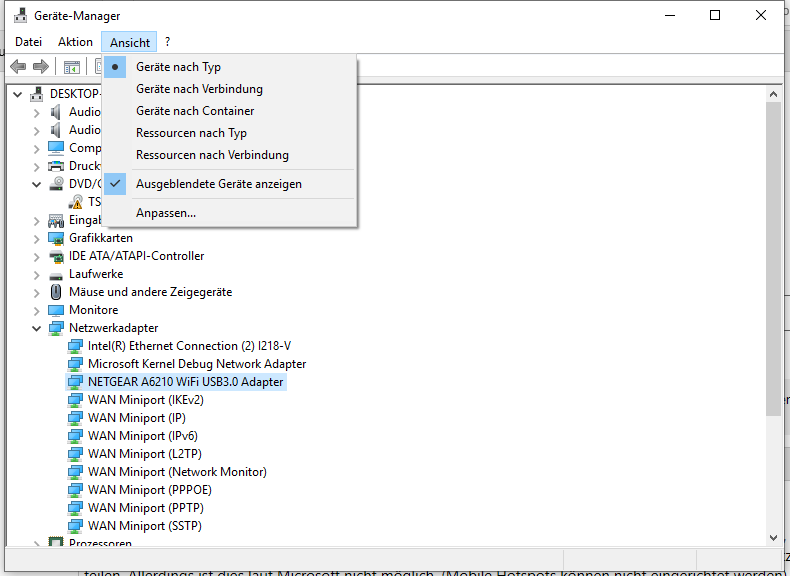Click the scrollbar down arrow
Viewport: 790px width, 576px height.
click(x=773, y=538)
